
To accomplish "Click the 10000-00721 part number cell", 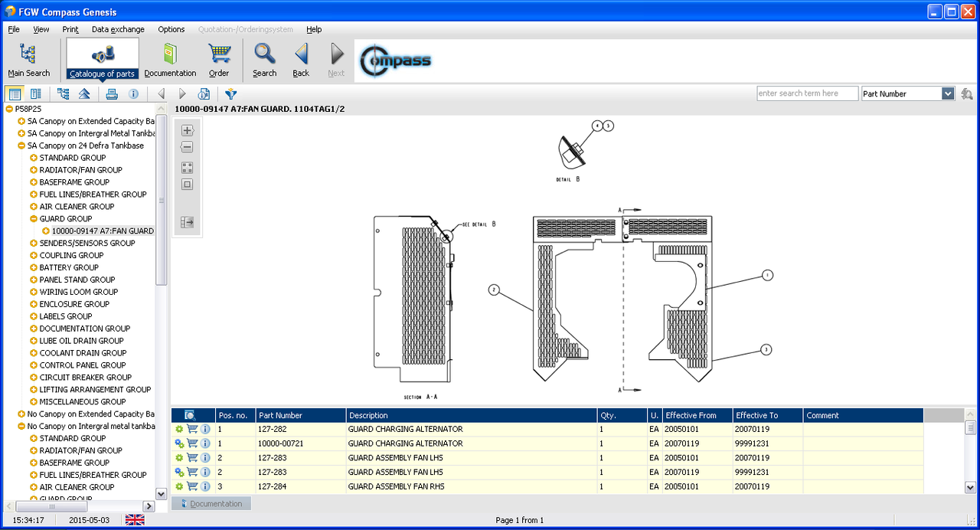I will [301, 443].
